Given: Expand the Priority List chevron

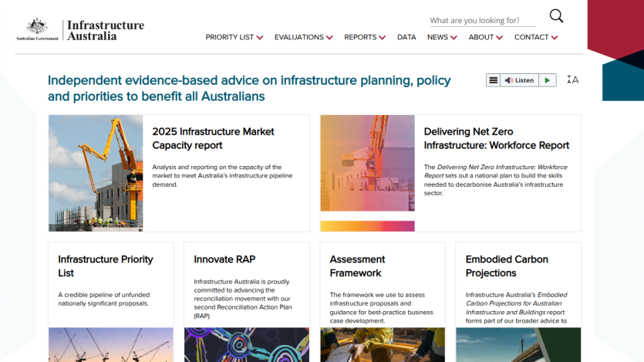Looking at the screenshot, I should (260, 38).
